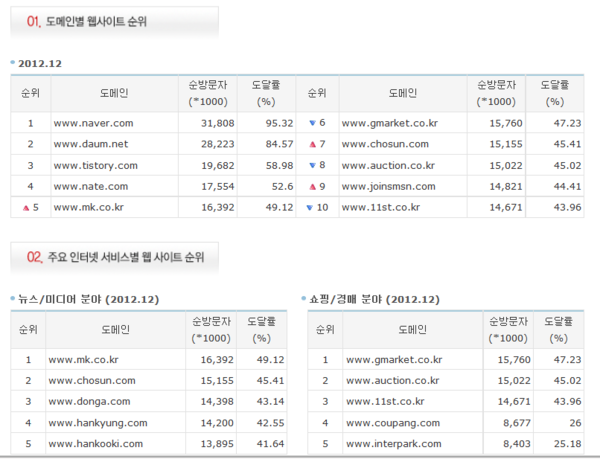The width and height of the screenshot is (600, 459).
Task: Open the www.daum.net domain link
Action: coord(91,144)
